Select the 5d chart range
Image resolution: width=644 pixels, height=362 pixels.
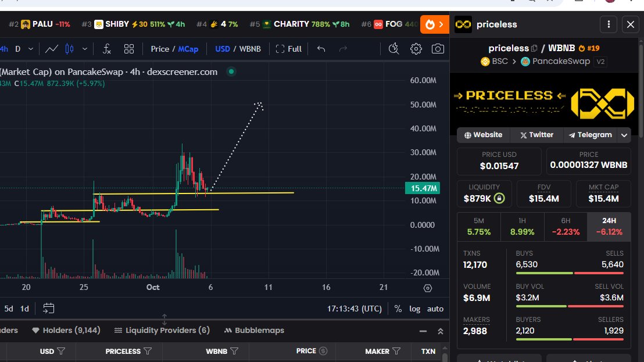pyautogui.click(x=9, y=309)
